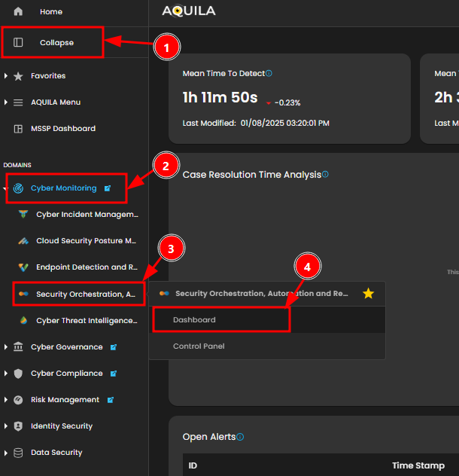459x476 pixels.
Task: Expand the Risk Management domain
Action: [x=6, y=400]
